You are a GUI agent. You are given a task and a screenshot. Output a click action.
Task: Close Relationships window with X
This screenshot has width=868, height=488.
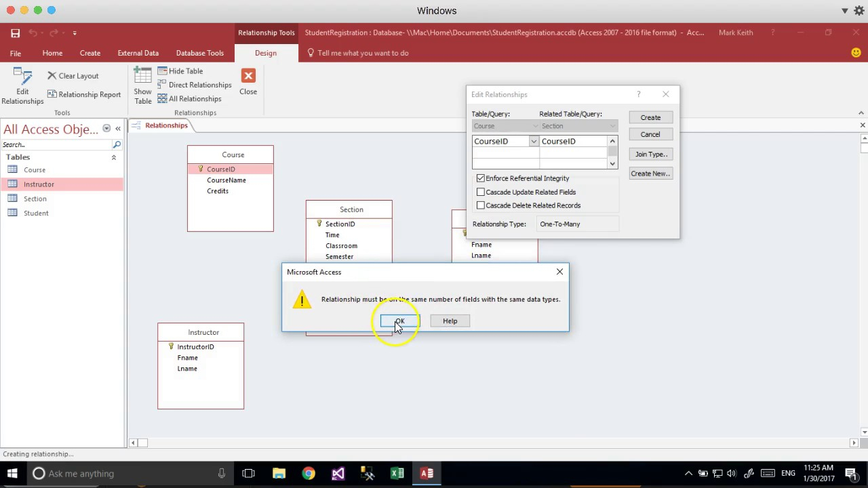click(x=862, y=125)
